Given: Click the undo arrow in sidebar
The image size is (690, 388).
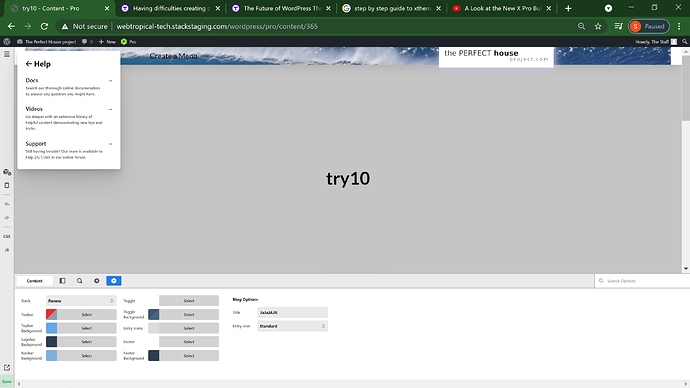Looking at the screenshot, I should pyautogui.click(x=7, y=204).
